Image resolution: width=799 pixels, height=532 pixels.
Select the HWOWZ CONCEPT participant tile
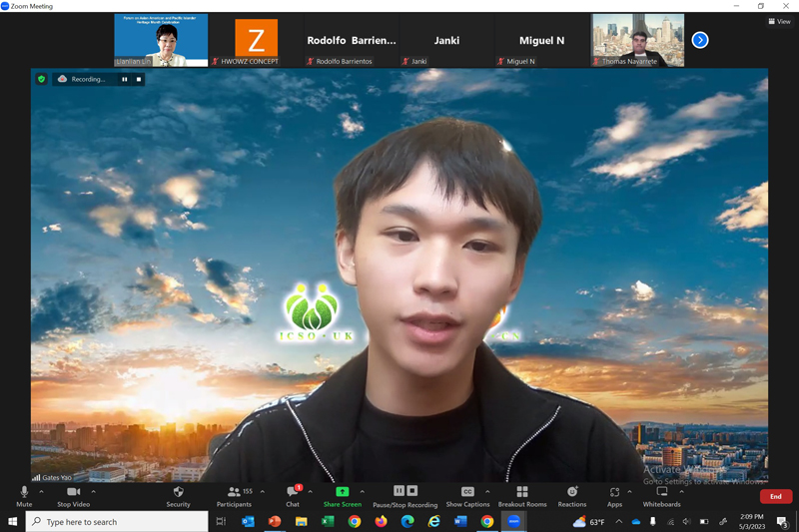point(257,40)
